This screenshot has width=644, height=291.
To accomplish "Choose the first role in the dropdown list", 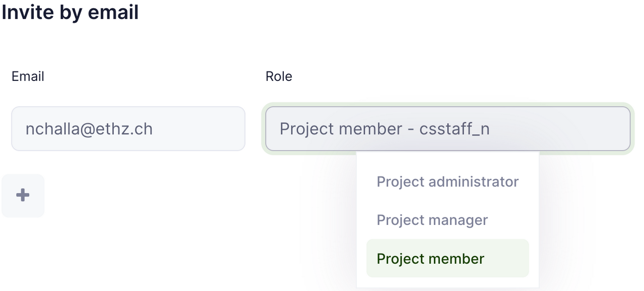I will click(448, 182).
